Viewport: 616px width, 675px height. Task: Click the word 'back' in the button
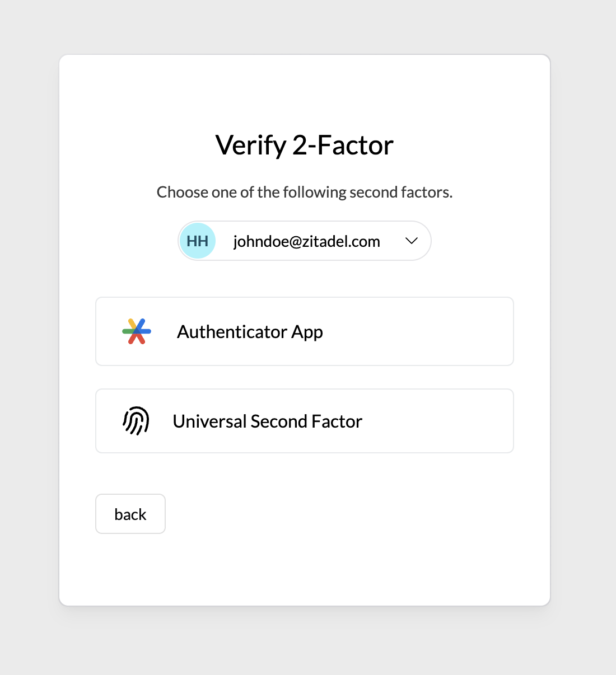click(x=130, y=514)
